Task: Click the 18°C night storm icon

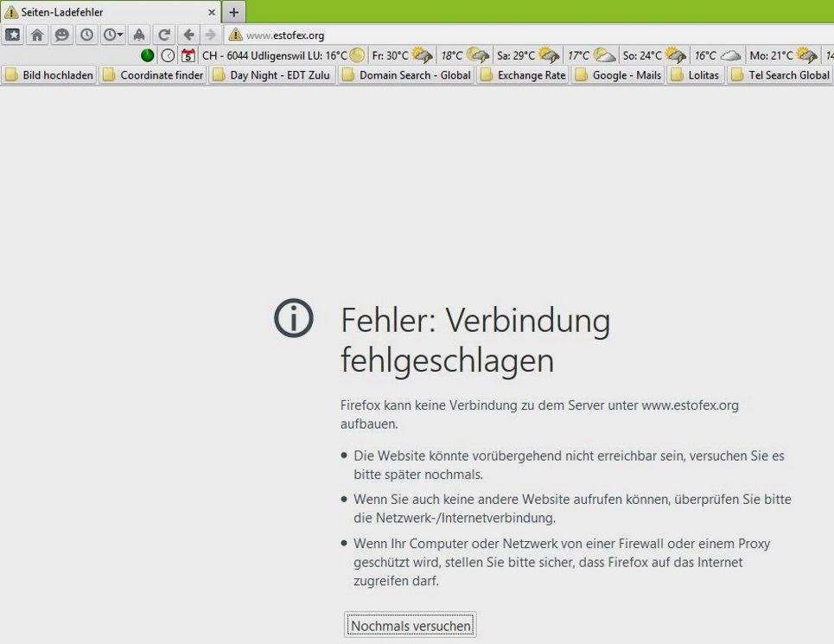Action: pos(478,55)
